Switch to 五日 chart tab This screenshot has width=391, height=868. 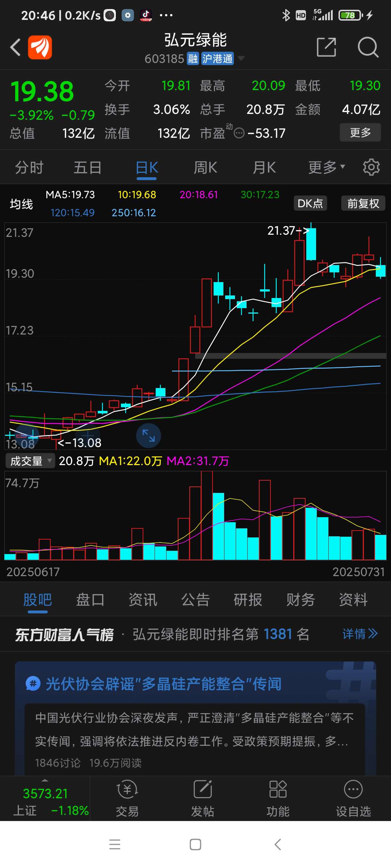(x=88, y=167)
